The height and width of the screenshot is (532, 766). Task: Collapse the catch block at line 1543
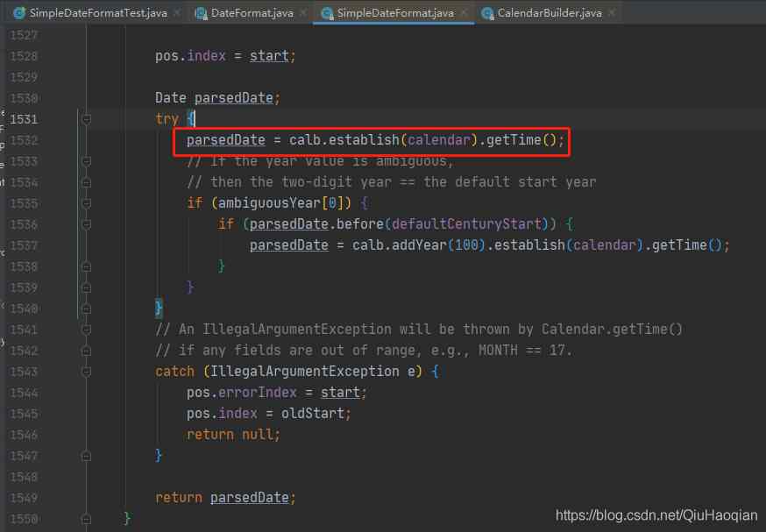(x=87, y=372)
